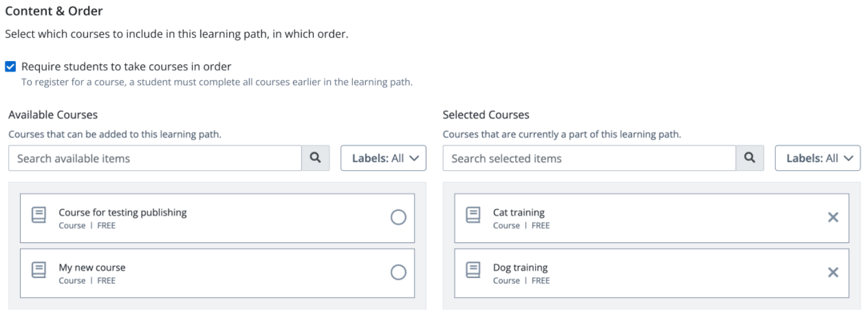
Task: Click the My new course title text
Action: pyautogui.click(x=92, y=268)
